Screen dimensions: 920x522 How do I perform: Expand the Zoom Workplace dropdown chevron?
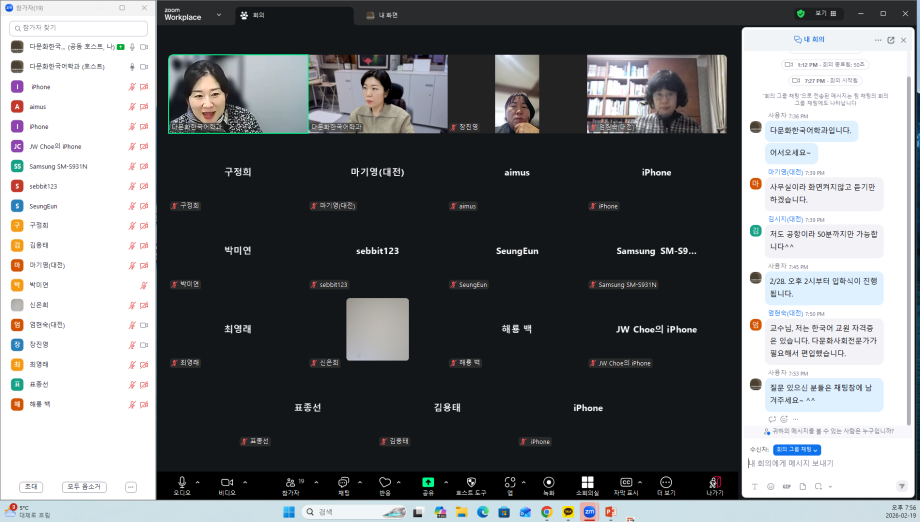223,15
